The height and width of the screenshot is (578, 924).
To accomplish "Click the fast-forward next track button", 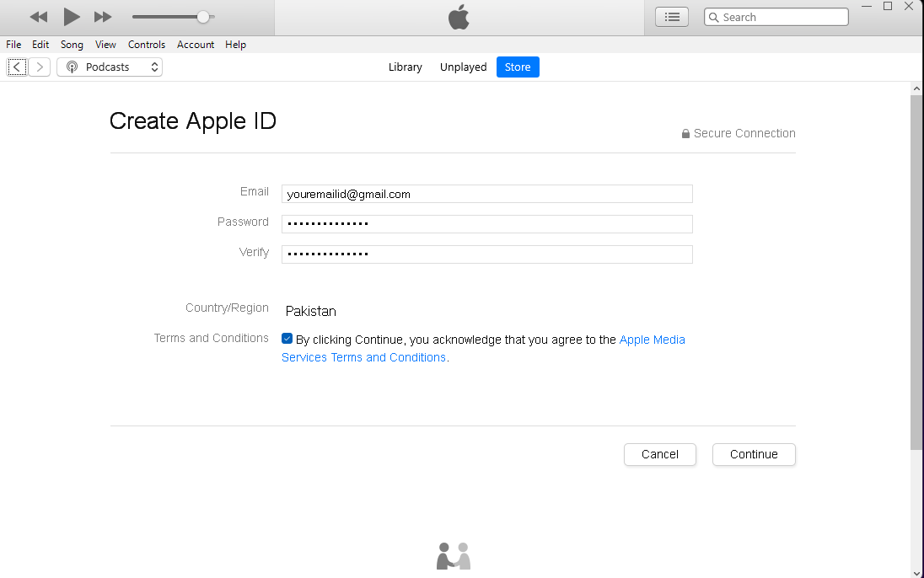I will click(103, 17).
